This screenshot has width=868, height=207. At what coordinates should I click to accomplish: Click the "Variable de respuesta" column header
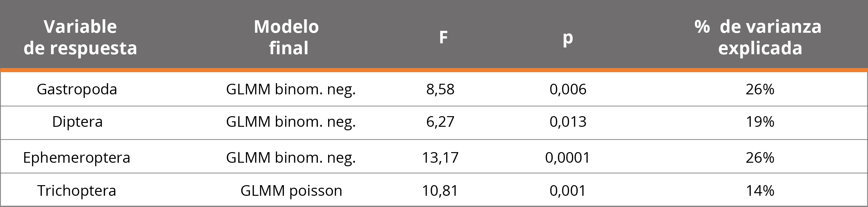pos(80,37)
